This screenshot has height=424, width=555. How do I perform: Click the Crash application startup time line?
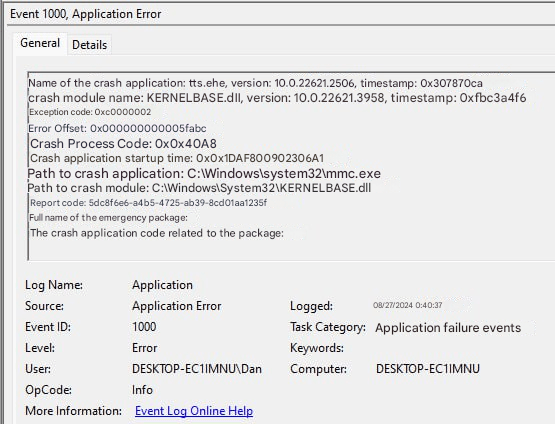[177, 158]
